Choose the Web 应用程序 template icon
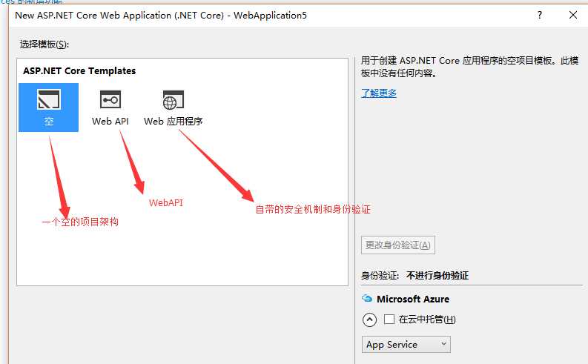The width and height of the screenshot is (588, 364). coord(173,100)
